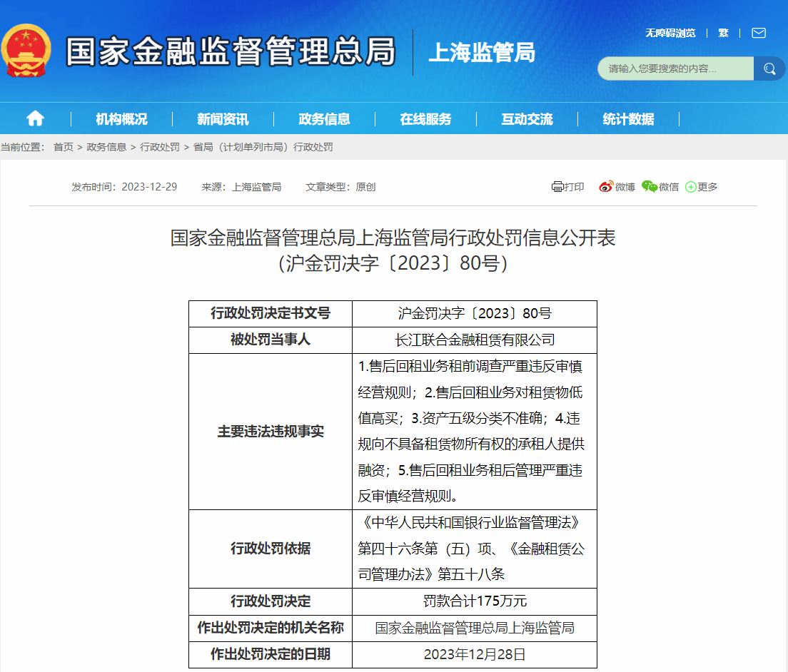Image resolution: width=788 pixels, height=672 pixels.
Task: Select the 统计数据 menu item
Action: coord(628,119)
